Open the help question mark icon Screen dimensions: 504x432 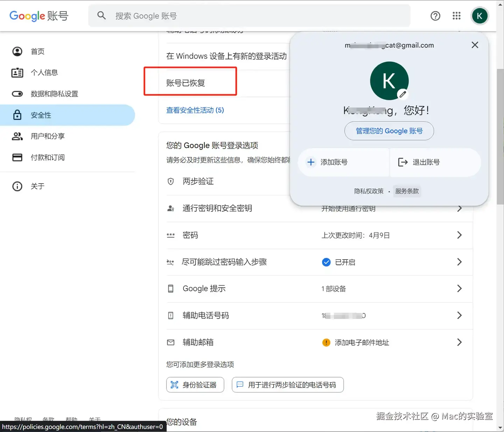(x=435, y=16)
